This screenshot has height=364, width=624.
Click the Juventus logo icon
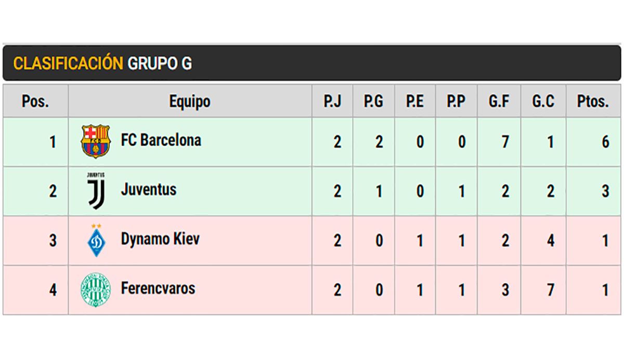point(96,191)
